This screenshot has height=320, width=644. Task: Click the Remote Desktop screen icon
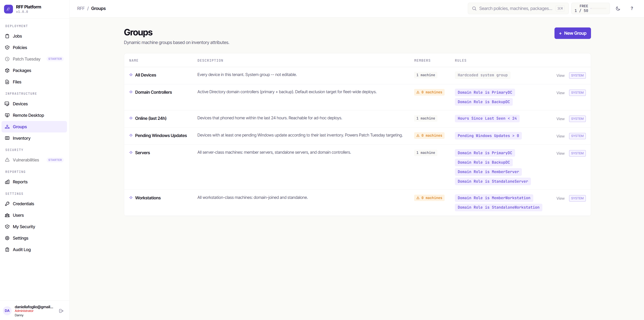(x=7, y=115)
